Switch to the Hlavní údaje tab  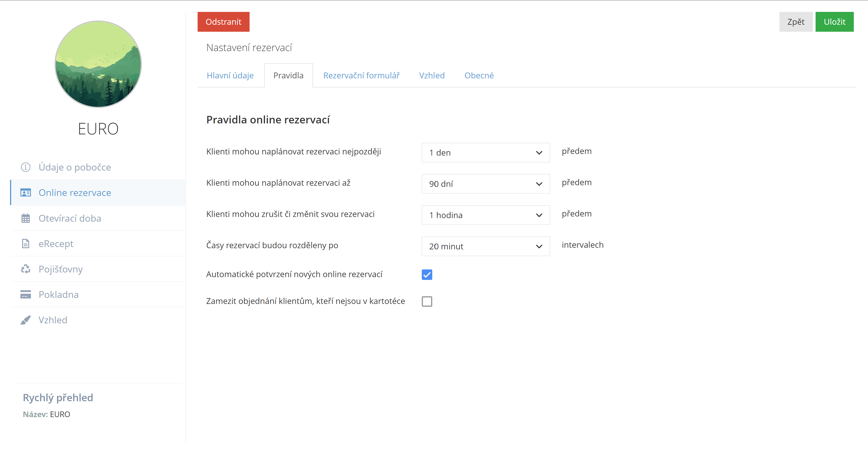[230, 76]
